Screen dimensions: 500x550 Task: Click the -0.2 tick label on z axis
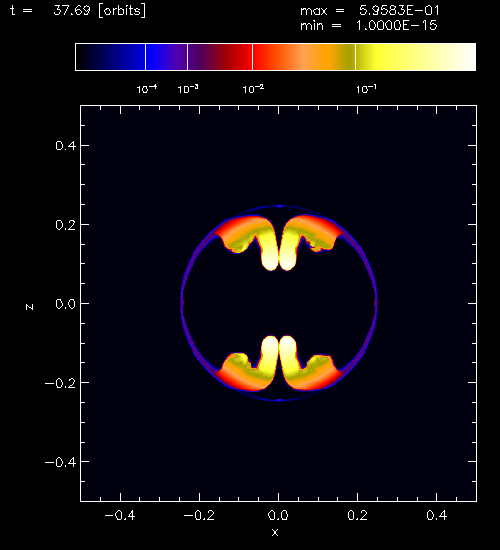click(60, 383)
